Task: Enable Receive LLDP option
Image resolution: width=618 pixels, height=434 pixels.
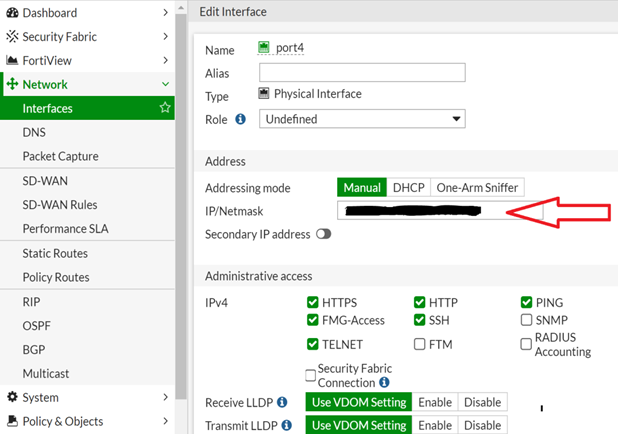Action: [434, 402]
